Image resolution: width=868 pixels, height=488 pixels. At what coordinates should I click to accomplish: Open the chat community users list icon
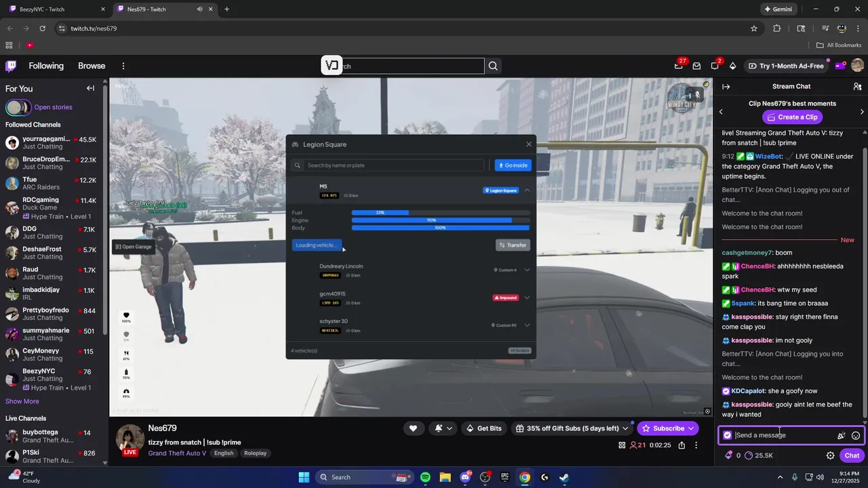857,87
